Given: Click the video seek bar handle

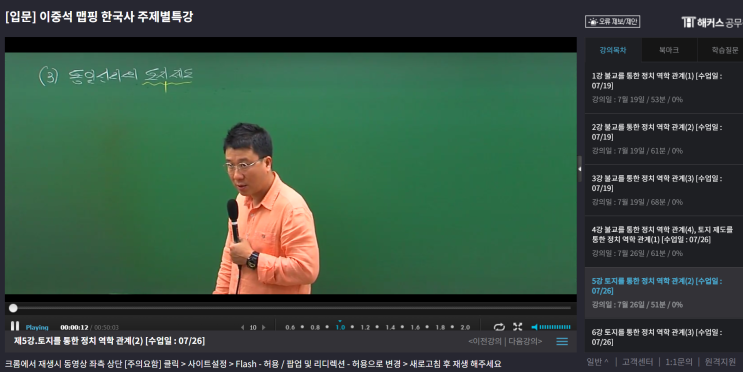Looking at the screenshot, I should [13, 308].
